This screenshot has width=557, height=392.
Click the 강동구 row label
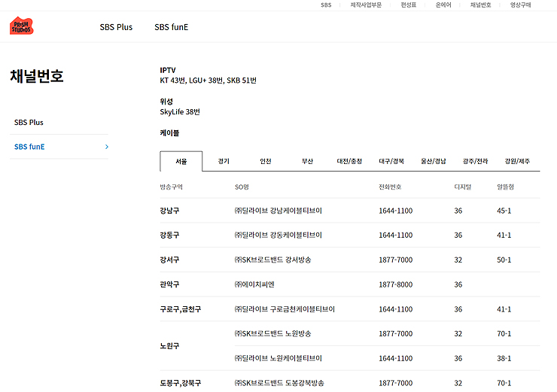click(169, 235)
